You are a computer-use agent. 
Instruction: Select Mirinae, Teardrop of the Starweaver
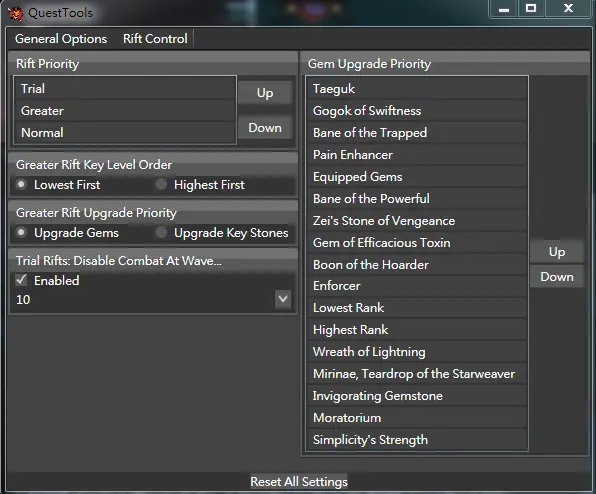pyautogui.click(x=417, y=374)
